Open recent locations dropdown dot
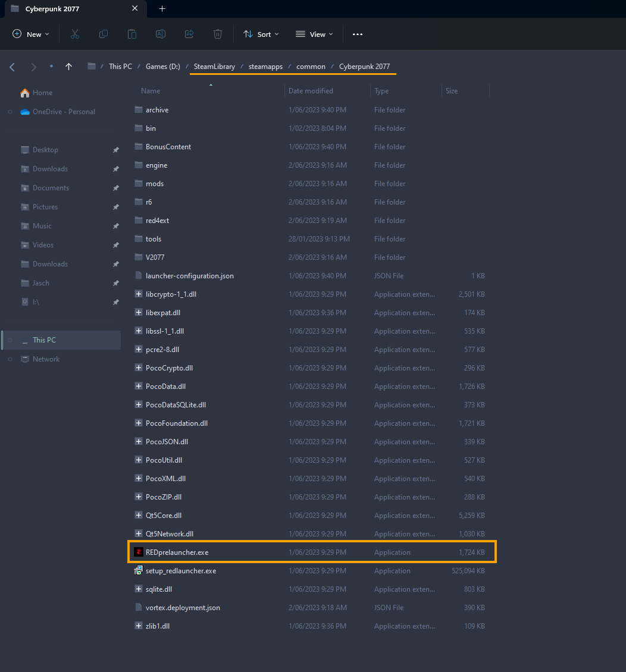 click(51, 67)
